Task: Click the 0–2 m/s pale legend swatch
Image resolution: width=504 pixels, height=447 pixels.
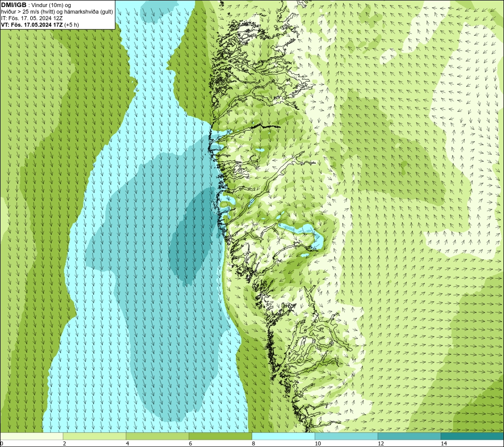Action: click(x=31, y=436)
